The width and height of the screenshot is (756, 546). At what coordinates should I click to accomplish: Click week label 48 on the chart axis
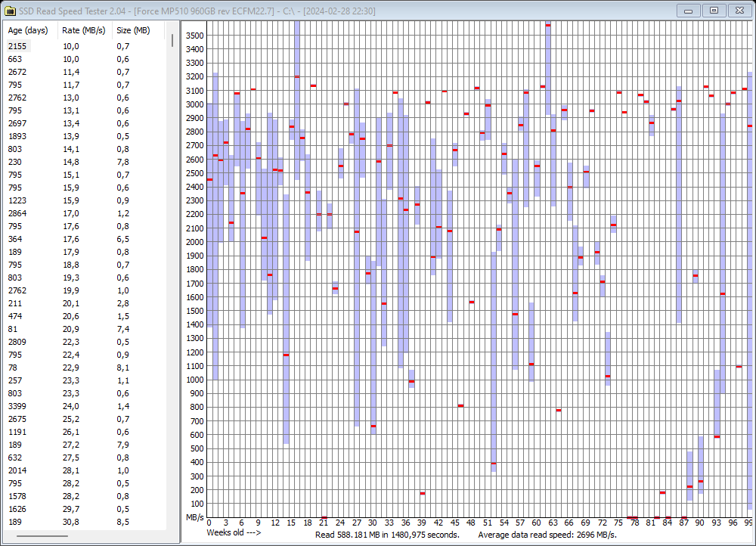470,523
